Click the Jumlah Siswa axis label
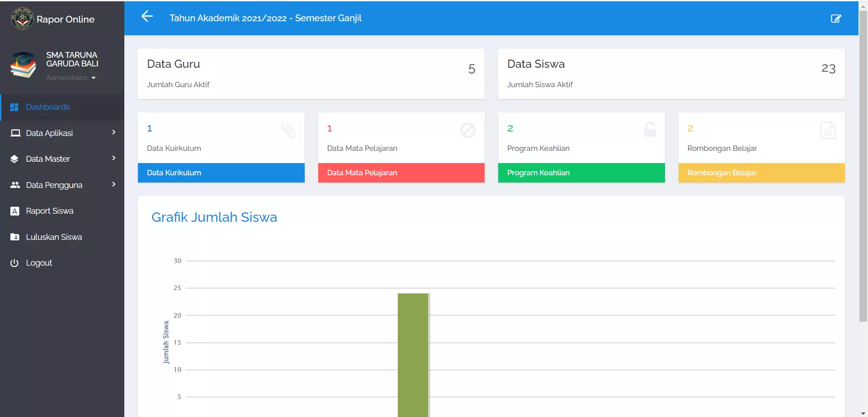Viewport: 868px width, 417px height. (166, 342)
